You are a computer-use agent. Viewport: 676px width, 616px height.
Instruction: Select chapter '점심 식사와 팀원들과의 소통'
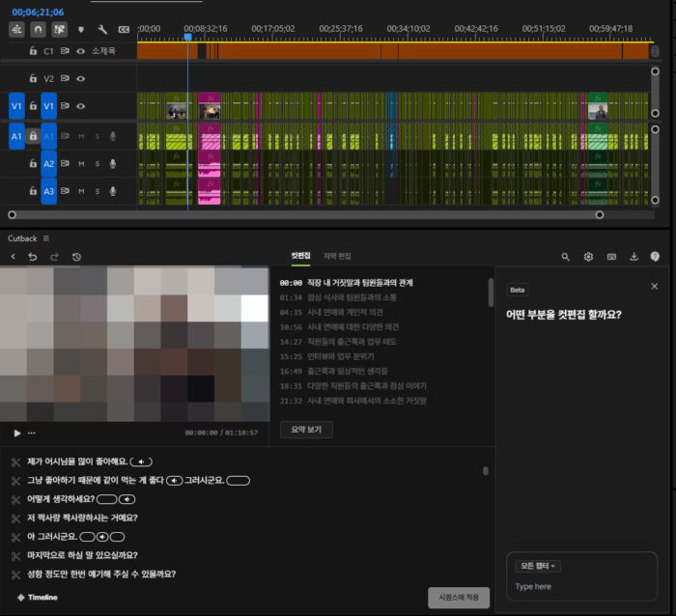click(x=352, y=297)
